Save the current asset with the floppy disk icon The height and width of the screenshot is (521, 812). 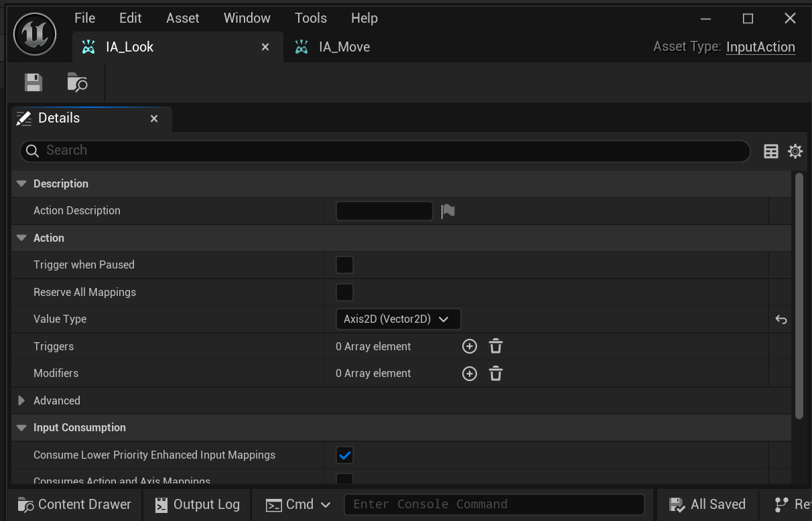[33, 82]
